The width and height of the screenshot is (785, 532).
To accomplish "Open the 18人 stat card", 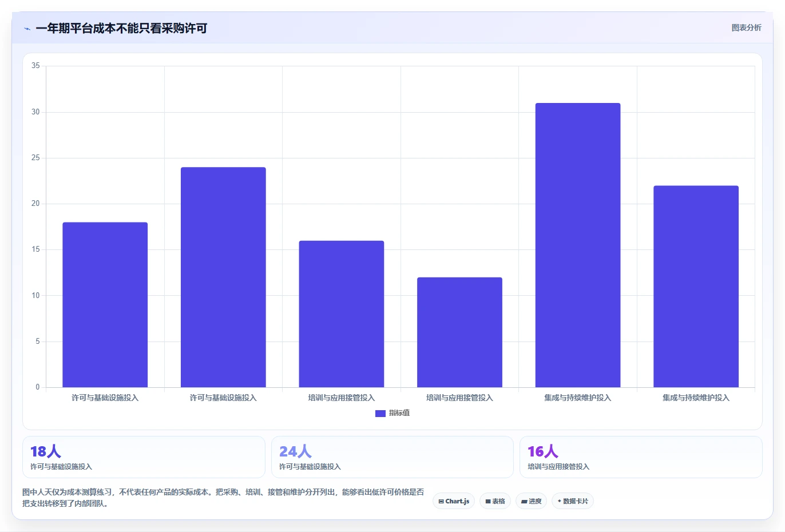I will [x=144, y=457].
